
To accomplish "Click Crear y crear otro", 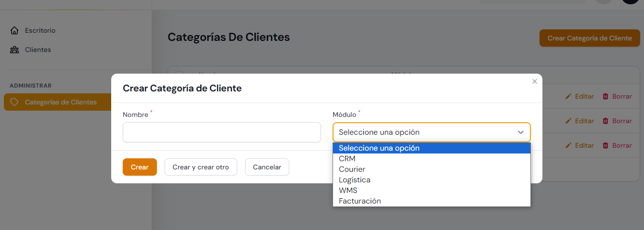I will 201,167.
